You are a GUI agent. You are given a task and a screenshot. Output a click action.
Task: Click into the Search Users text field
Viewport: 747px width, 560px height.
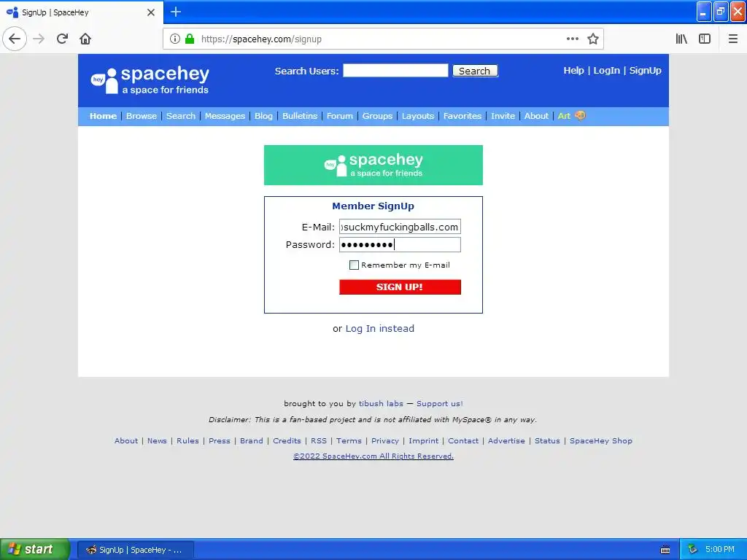click(395, 71)
